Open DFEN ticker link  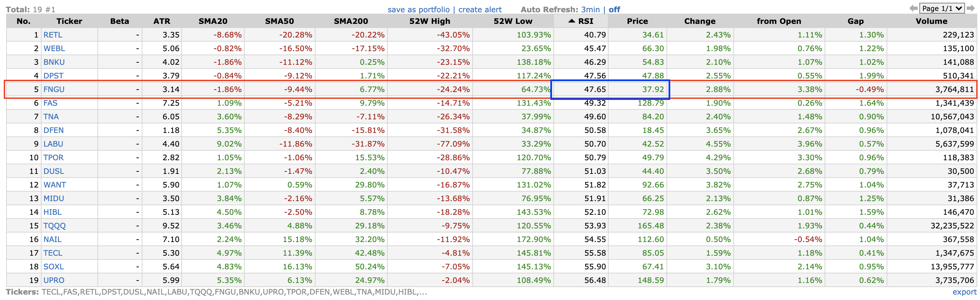point(53,131)
